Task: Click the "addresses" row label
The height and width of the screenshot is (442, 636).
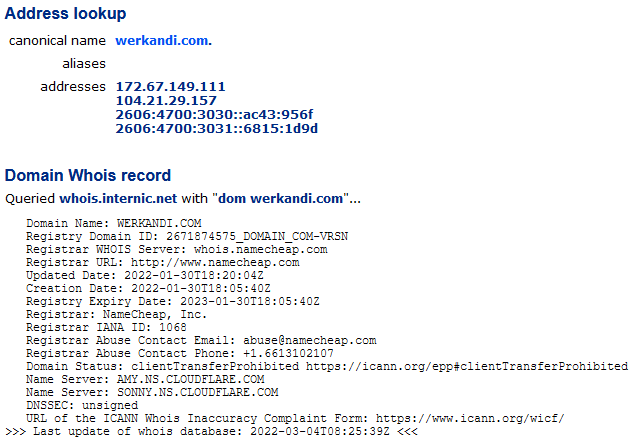Action: click(x=73, y=87)
